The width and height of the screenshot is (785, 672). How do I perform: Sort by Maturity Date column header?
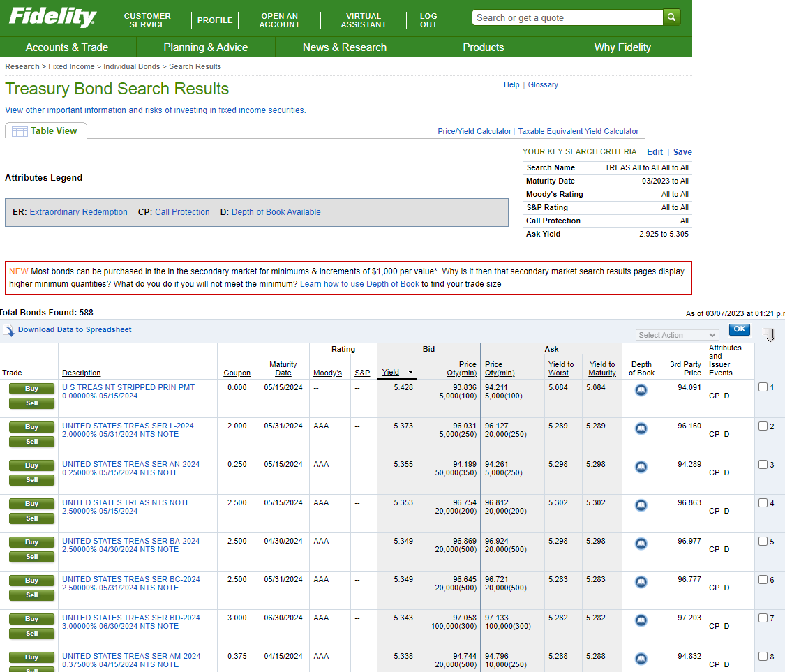click(283, 368)
